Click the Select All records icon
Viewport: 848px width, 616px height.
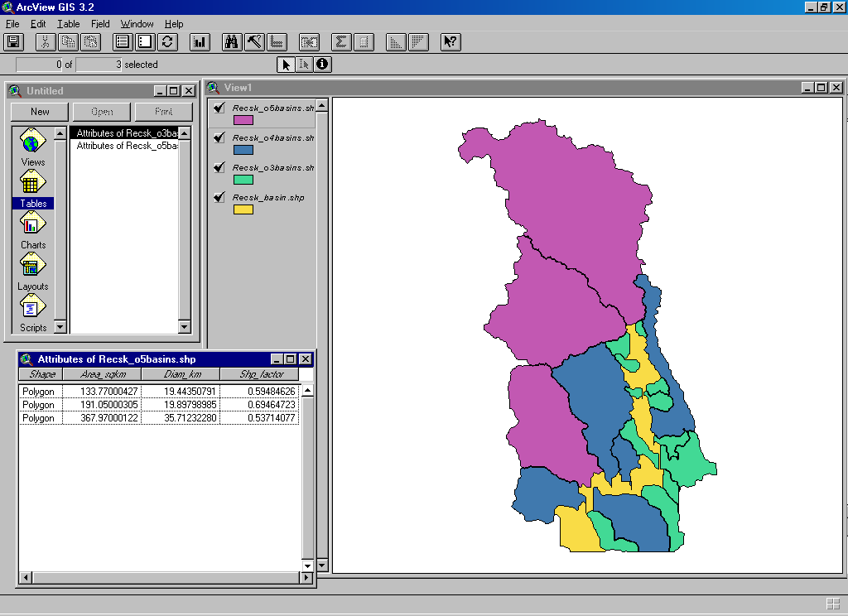tap(123, 41)
